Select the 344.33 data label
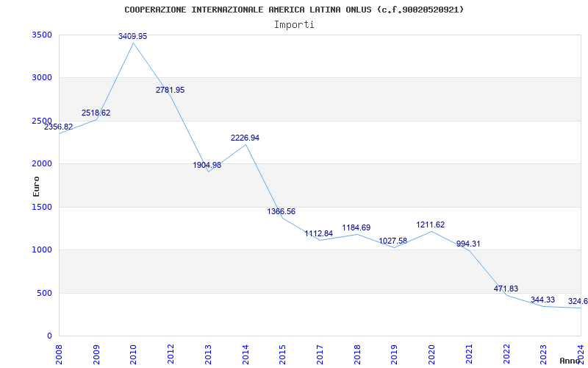This screenshot has width=588, height=368. (542, 300)
